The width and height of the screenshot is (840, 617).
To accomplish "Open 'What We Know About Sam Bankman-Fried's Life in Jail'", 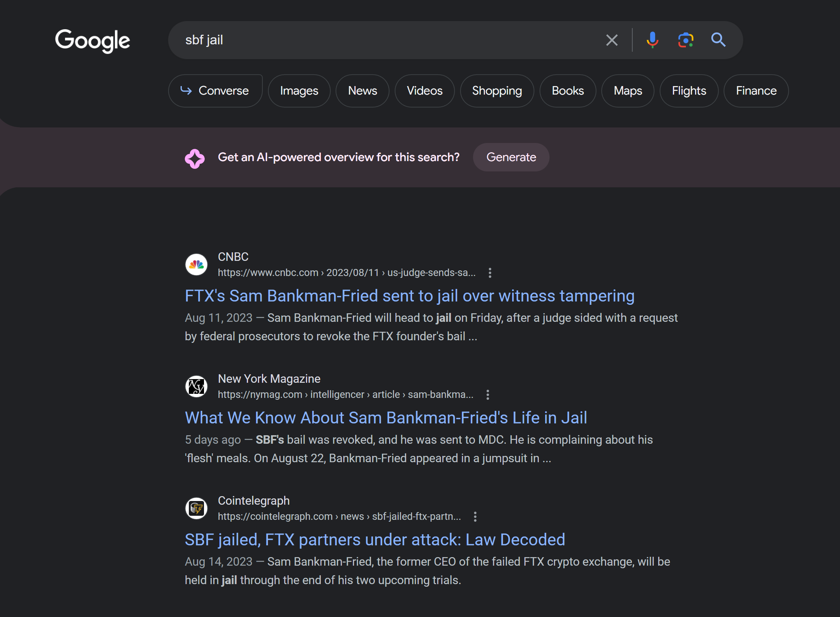I will [385, 417].
